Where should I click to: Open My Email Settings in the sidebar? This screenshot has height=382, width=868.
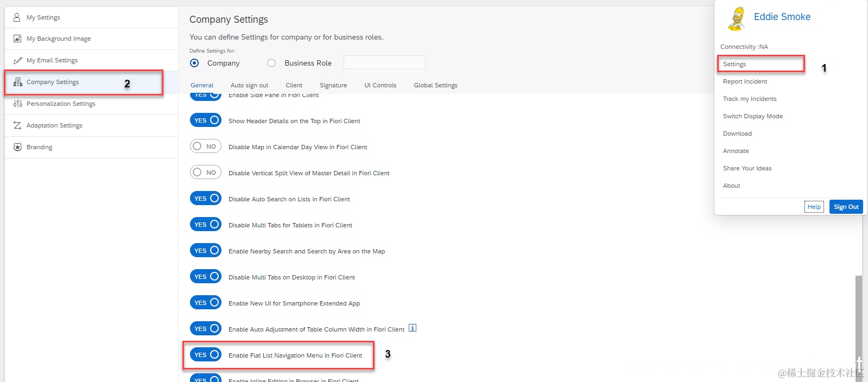[91, 60]
